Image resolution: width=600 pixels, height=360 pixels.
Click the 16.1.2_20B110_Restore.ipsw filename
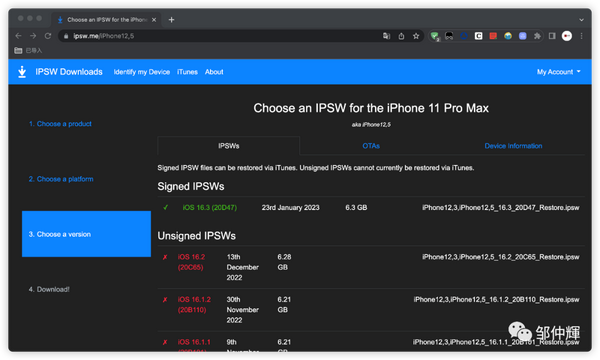(x=496, y=299)
